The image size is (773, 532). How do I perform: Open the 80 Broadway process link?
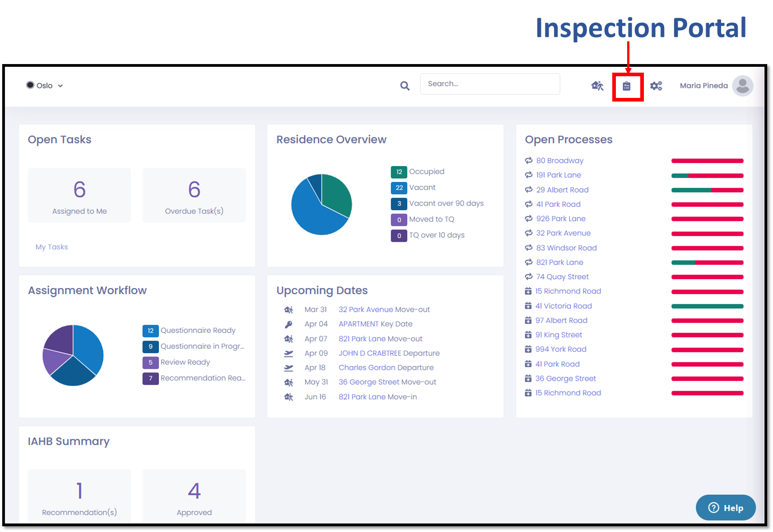(559, 160)
